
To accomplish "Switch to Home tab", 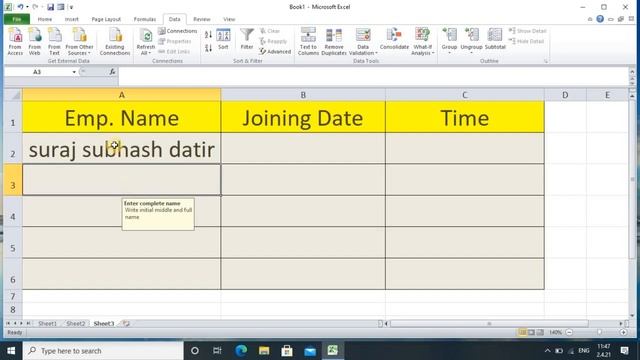I will point(45,19).
